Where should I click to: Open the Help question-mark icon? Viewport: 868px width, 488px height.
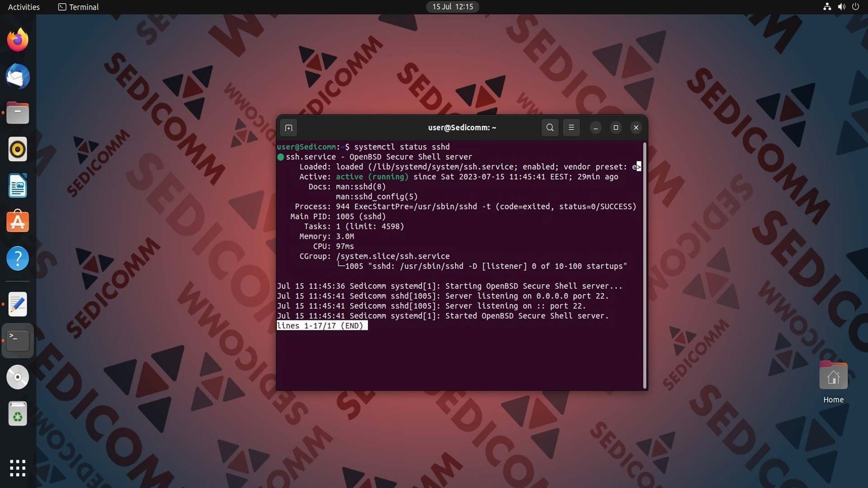(18, 258)
